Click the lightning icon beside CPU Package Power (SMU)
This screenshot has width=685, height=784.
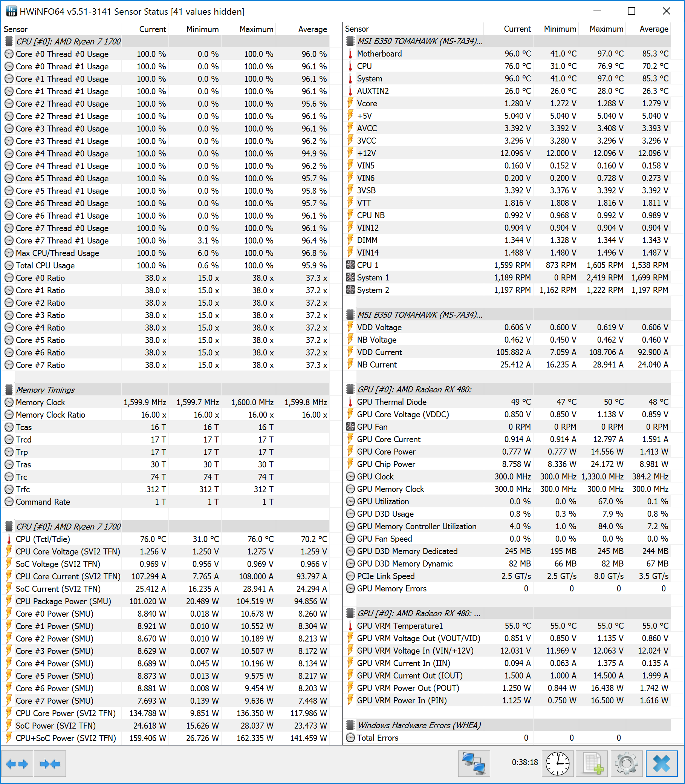(x=9, y=601)
